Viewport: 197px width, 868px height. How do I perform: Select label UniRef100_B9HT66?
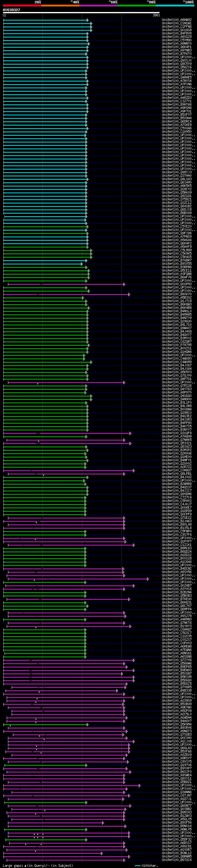coord(177,104)
